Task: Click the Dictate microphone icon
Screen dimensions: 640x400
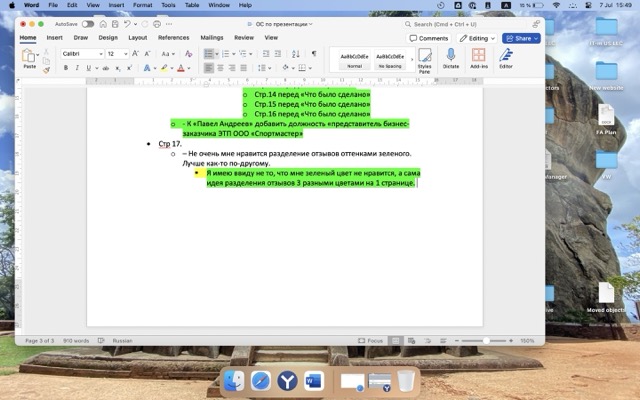Action: tap(450, 58)
